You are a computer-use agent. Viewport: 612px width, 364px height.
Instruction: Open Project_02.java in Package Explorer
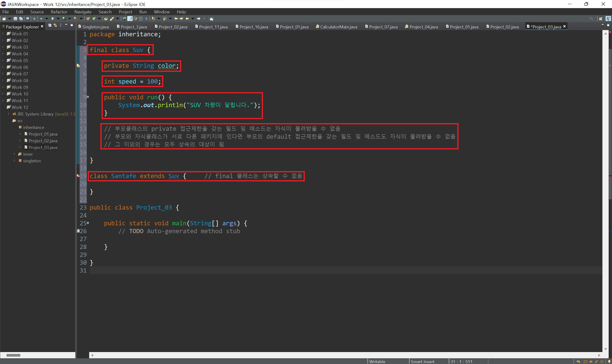pos(43,141)
